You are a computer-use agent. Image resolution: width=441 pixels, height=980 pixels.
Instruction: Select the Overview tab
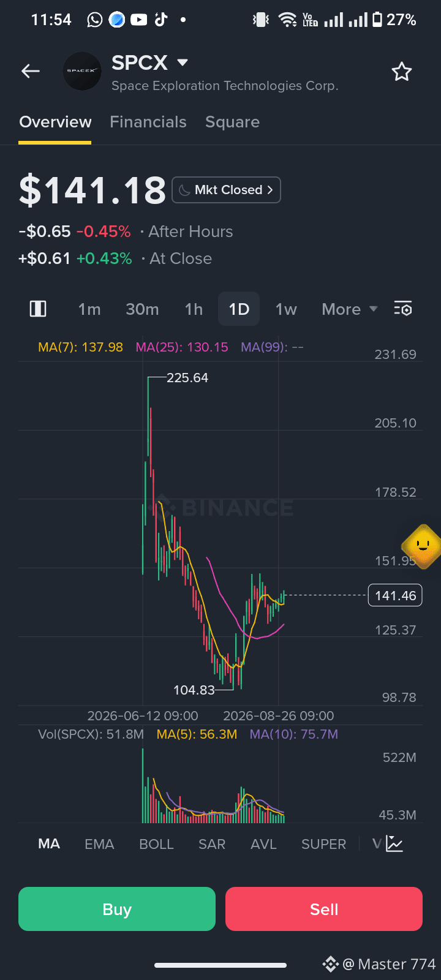tap(55, 122)
